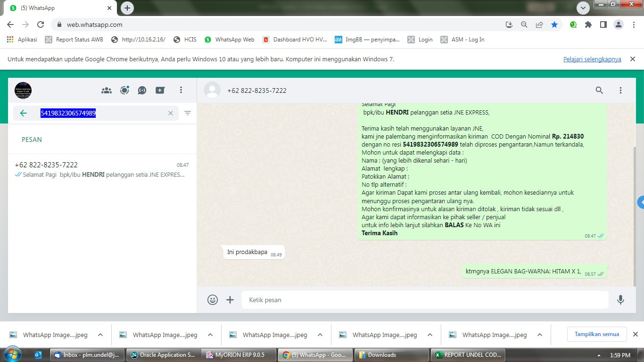This screenshot has width=644, height=362.
Task: Share this page icon in address bar
Action: click(539, 25)
